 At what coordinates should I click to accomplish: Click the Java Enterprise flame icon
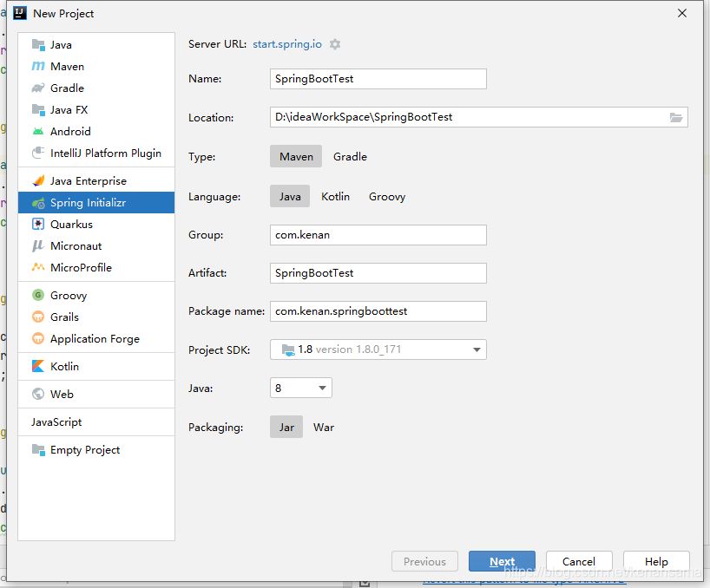[38, 181]
